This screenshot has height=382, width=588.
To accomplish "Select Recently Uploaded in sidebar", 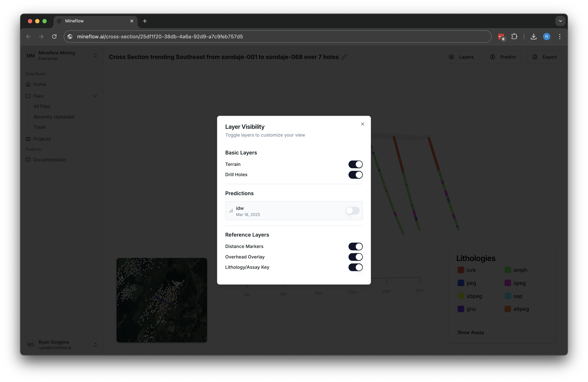I will click(54, 117).
